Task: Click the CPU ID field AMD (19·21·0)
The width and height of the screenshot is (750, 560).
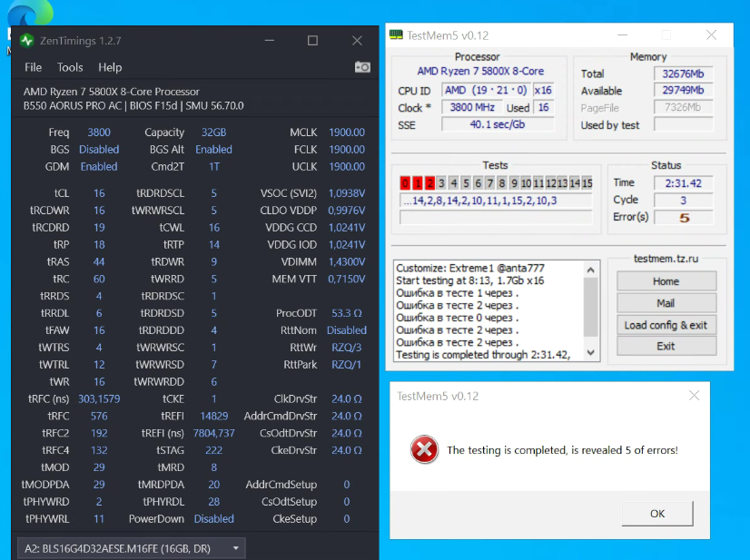Action: point(486,91)
